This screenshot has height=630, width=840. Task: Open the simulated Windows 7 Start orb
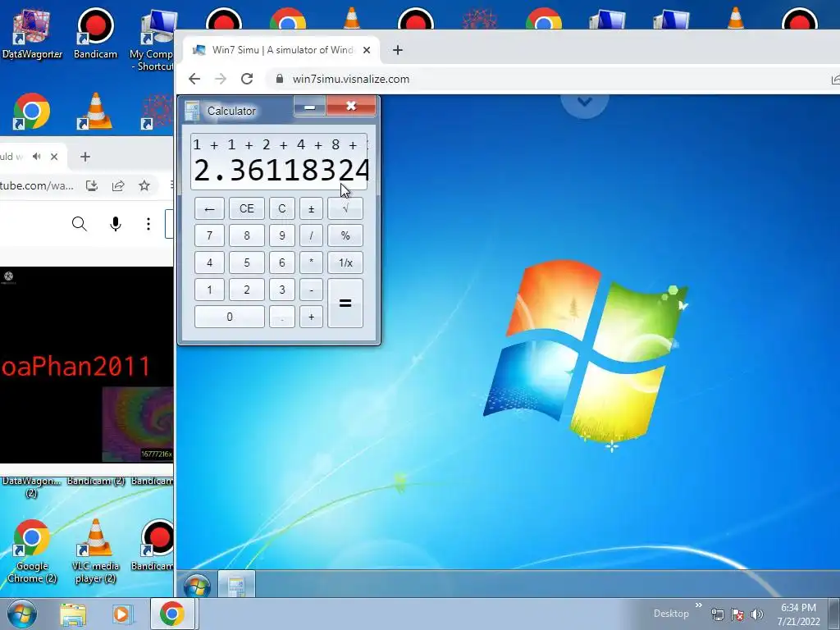tap(197, 585)
